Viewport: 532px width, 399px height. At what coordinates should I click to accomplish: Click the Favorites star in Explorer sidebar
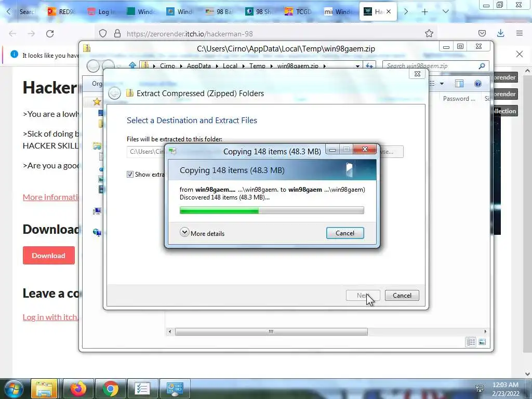[97, 102]
